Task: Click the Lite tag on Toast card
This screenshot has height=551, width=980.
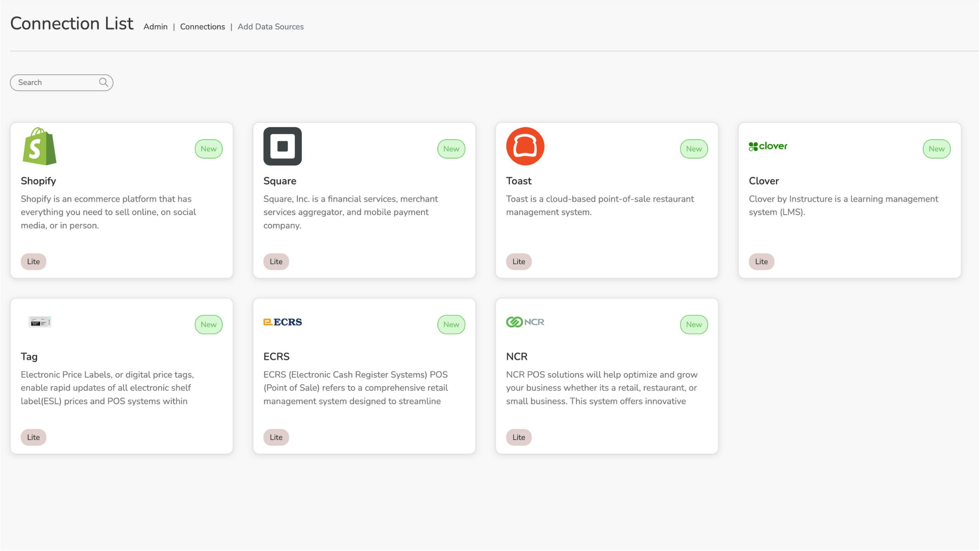Action: pyautogui.click(x=518, y=262)
